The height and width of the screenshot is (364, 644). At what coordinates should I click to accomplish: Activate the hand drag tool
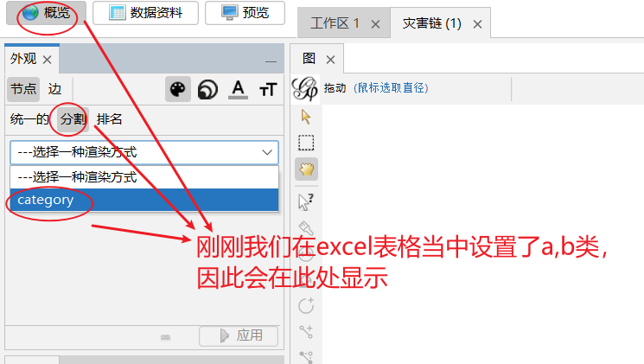pos(306,169)
